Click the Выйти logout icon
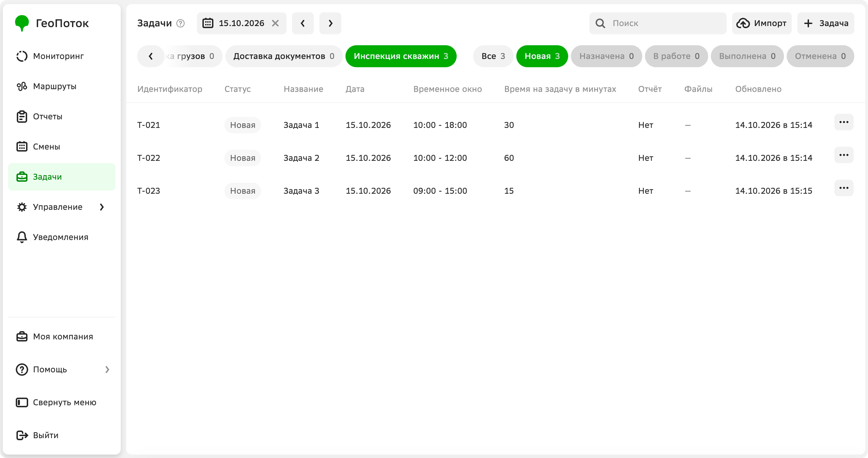The width and height of the screenshot is (868, 458). (22, 435)
